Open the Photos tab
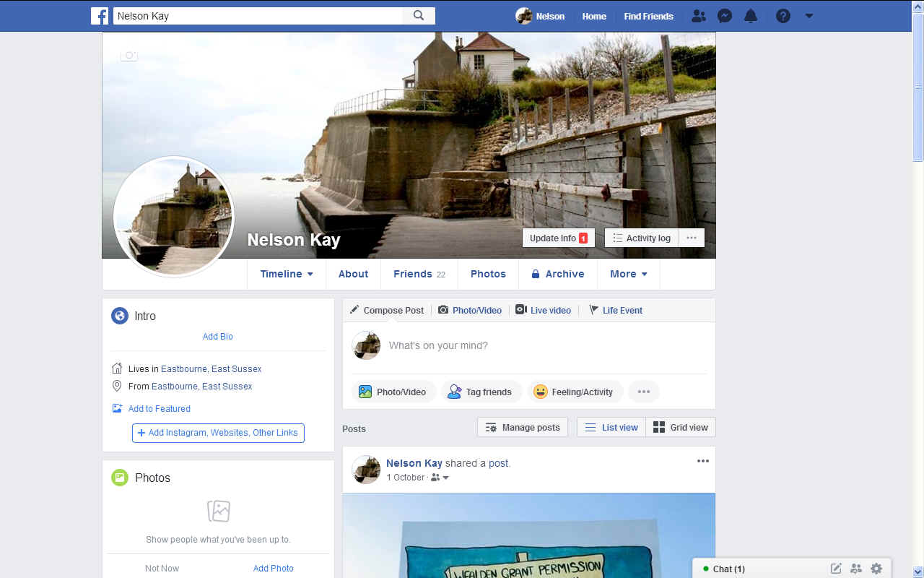Screen dimensions: 924x578 488,274
